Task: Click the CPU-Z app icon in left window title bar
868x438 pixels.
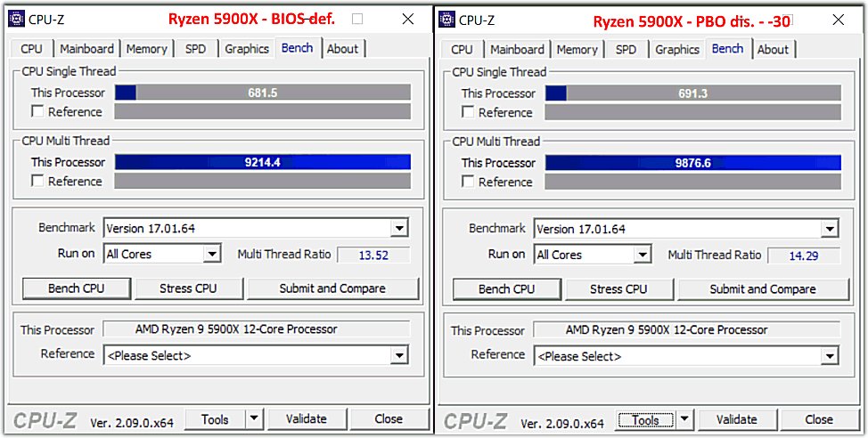Action: tap(17, 19)
